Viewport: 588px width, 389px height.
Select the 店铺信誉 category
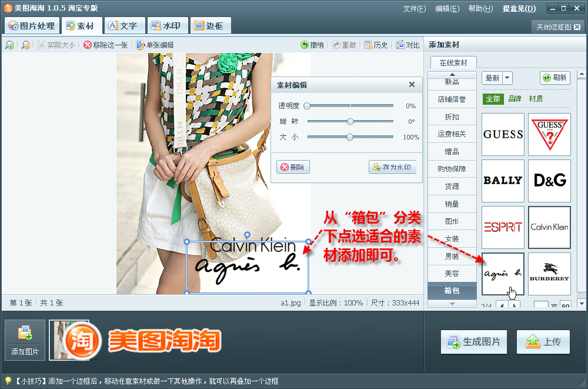pyautogui.click(x=452, y=99)
